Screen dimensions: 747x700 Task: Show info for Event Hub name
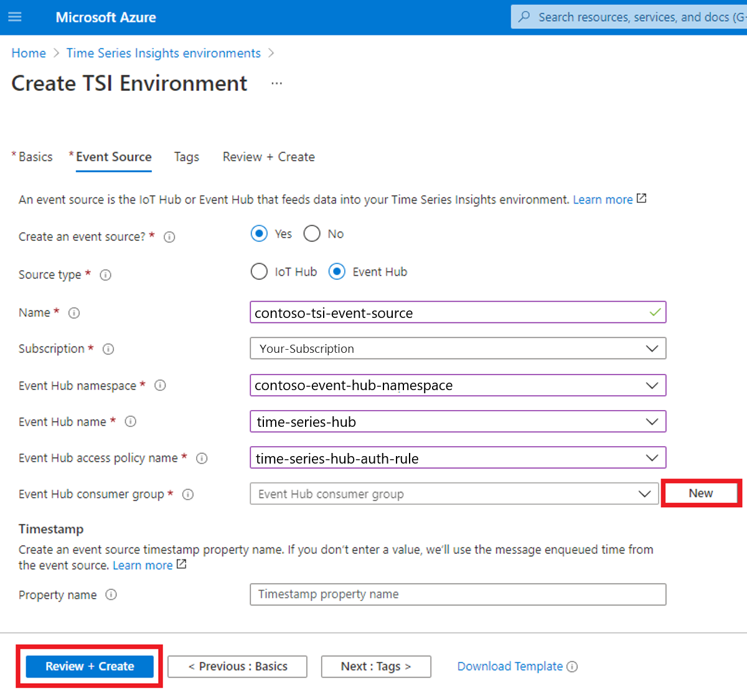click(131, 421)
